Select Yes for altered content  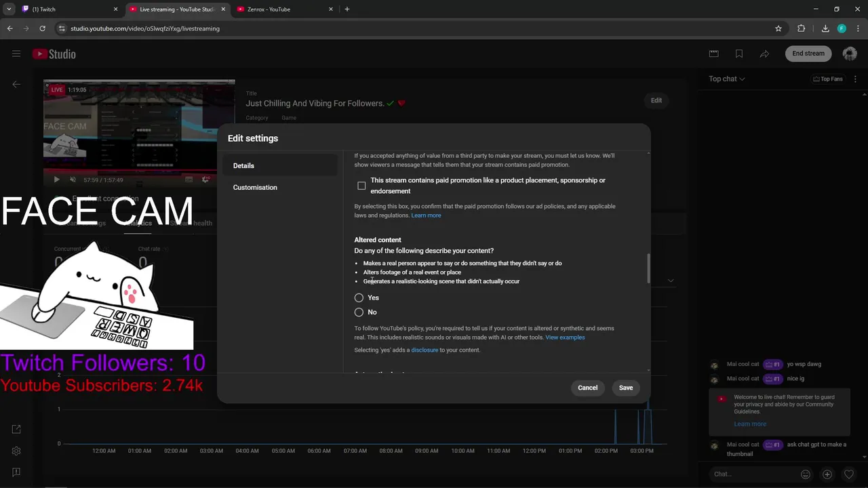(x=359, y=298)
